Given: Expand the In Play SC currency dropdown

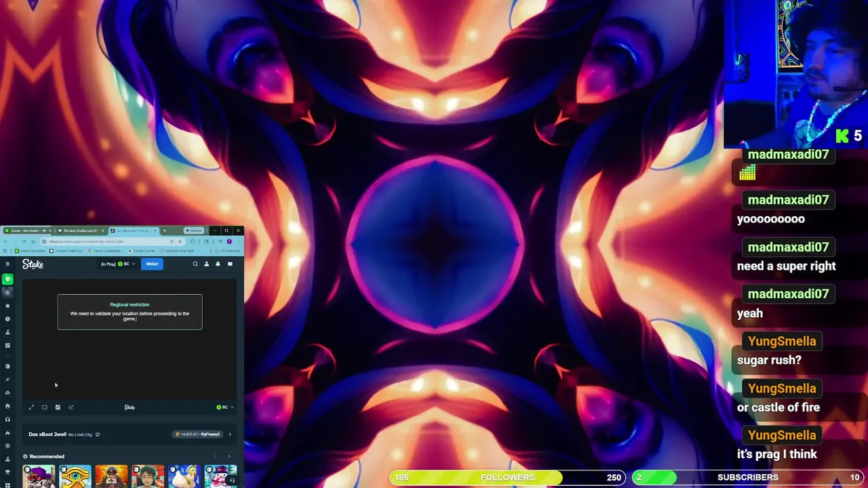Looking at the screenshot, I should click(118, 264).
